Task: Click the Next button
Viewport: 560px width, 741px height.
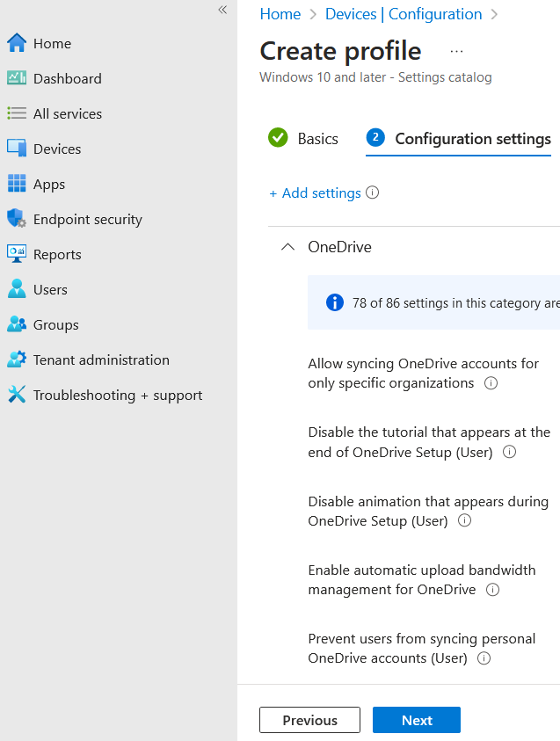Action: (x=417, y=720)
